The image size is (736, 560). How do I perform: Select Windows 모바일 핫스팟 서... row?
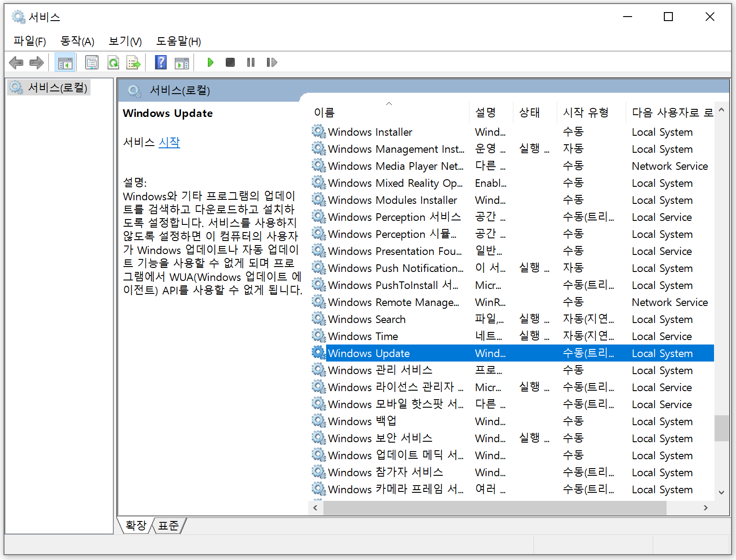click(512, 404)
